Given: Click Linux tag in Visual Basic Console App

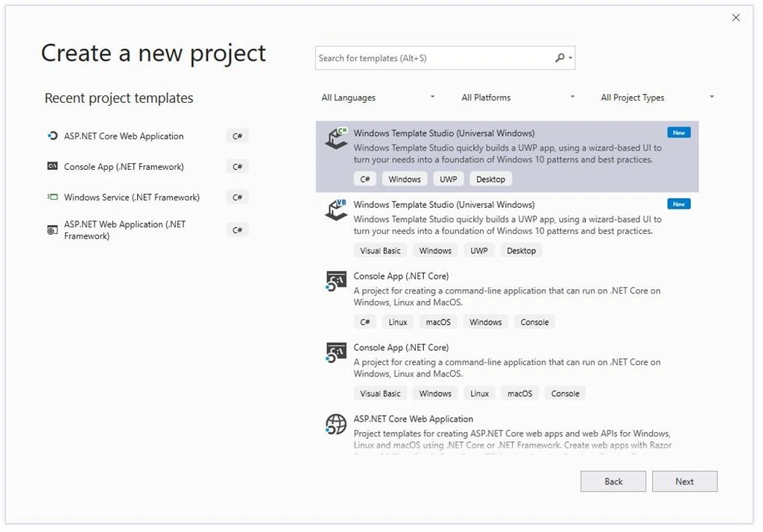Looking at the screenshot, I should pyautogui.click(x=479, y=393).
